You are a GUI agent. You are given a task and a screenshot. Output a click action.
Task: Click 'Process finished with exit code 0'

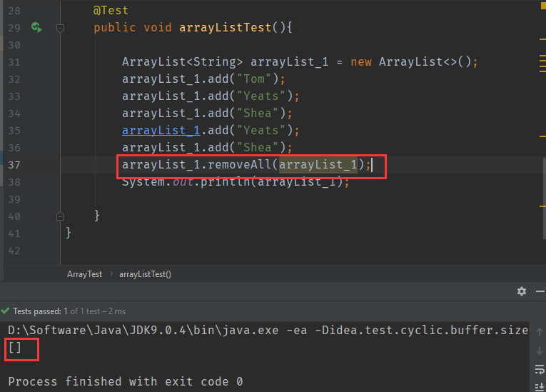[126, 381]
